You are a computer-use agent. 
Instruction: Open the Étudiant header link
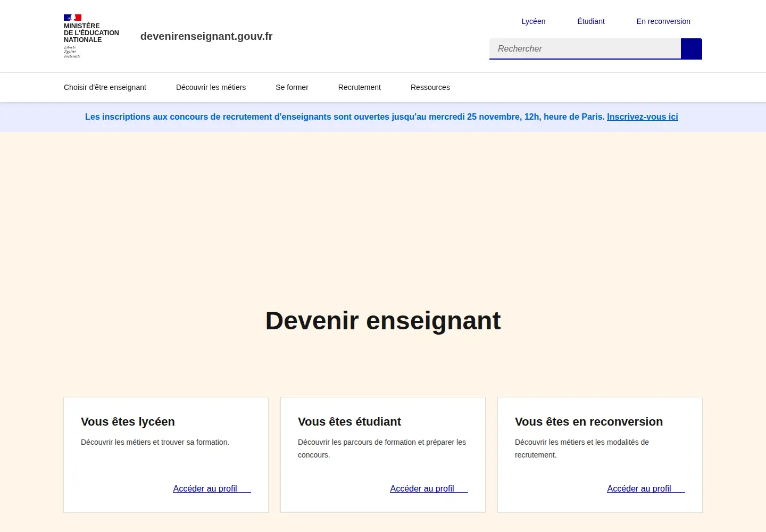tap(591, 21)
